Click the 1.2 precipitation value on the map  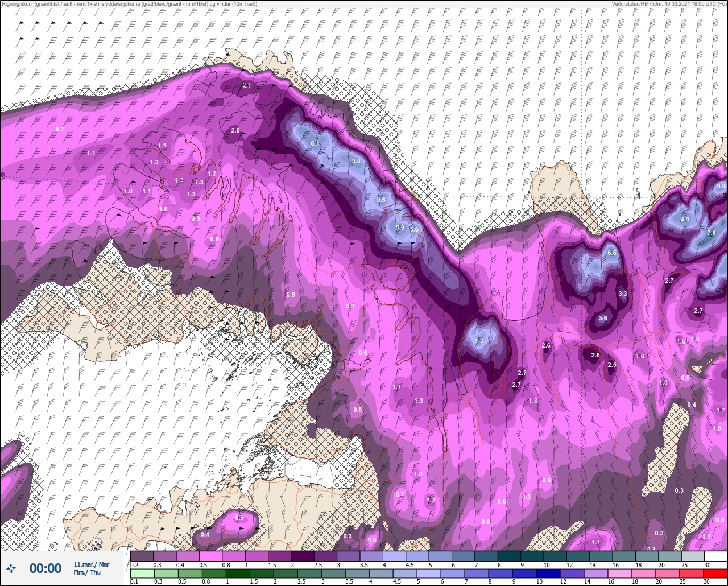pos(431,501)
